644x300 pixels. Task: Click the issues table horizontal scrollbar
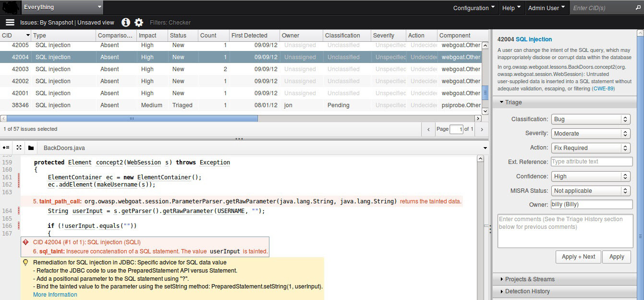click(x=132, y=118)
